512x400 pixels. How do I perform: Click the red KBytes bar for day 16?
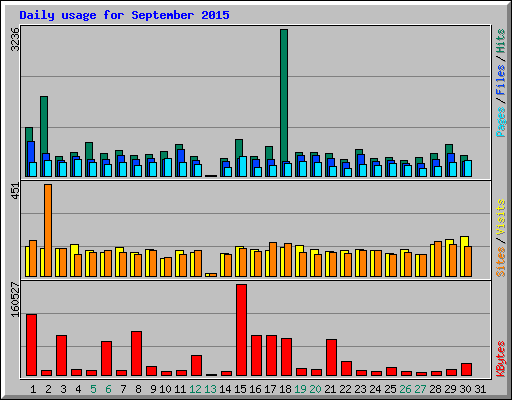coord(256,355)
